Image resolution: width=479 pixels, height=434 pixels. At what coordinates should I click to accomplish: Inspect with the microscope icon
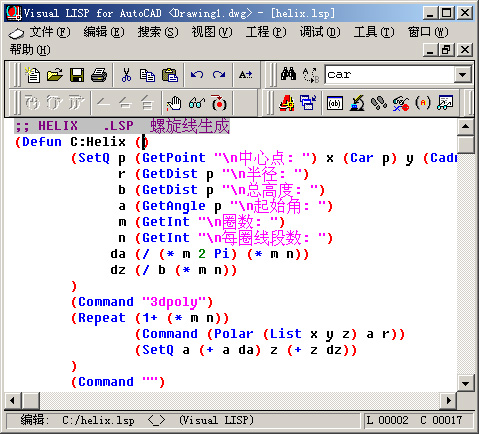357,103
